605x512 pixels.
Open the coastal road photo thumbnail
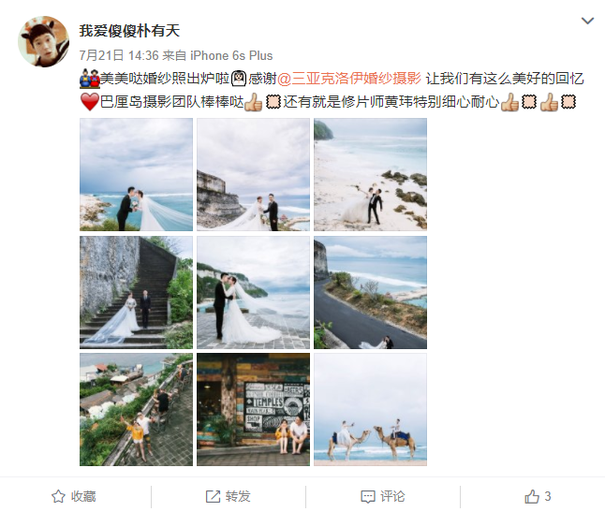pyautogui.click(x=370, y=292)
